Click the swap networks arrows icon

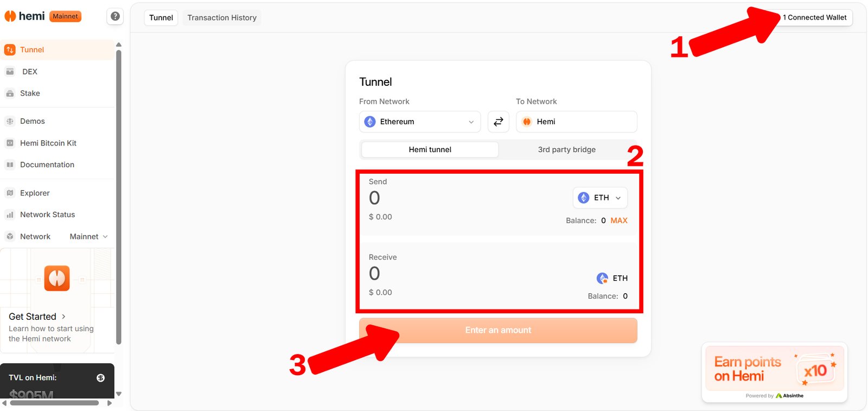pyautogui.click(x=498, y=122)
